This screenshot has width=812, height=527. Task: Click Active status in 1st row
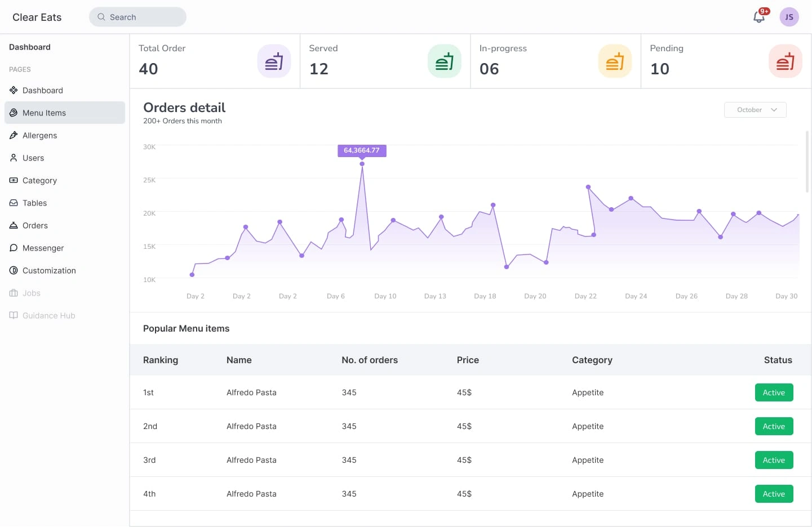(x=774, y=392)
